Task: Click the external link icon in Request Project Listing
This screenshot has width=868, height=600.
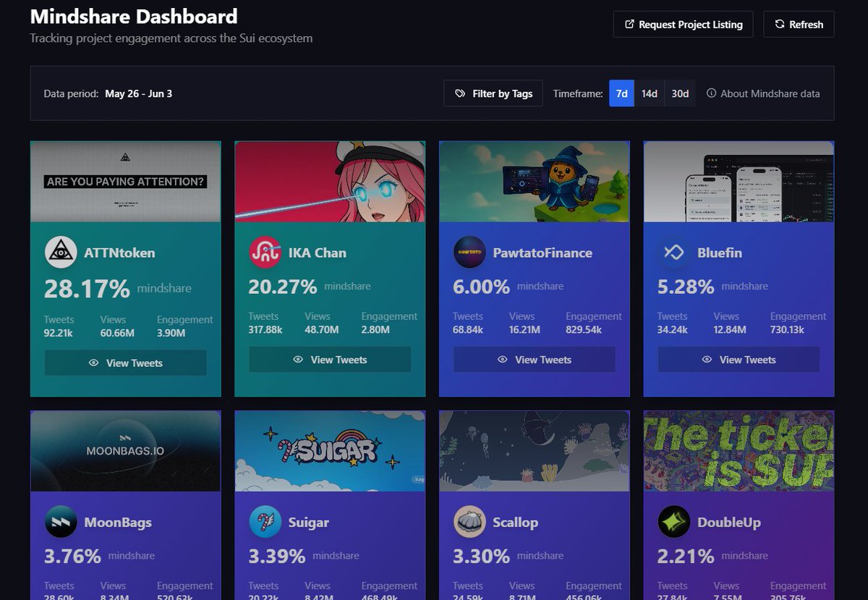Action: (629, 25)
